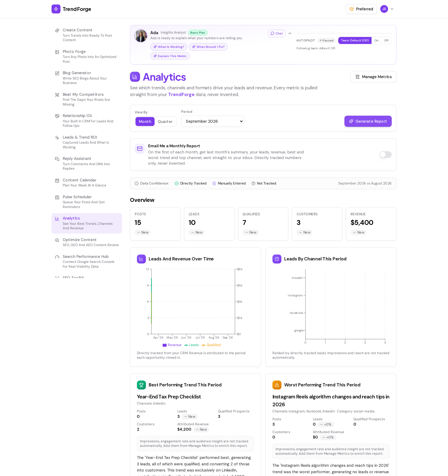Set Autopilot to Team Default (Off)
The height and width of the screenshot is (476, 448).
[355, 40]
